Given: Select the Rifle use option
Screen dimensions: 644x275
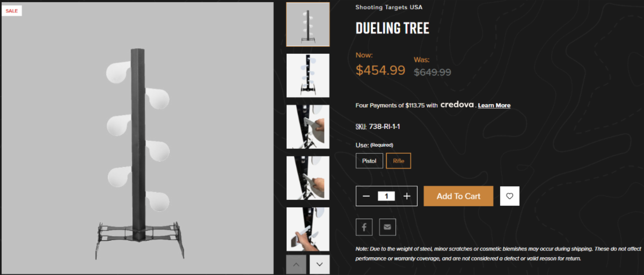Looking at the screenshot, I should click(399, 161).
